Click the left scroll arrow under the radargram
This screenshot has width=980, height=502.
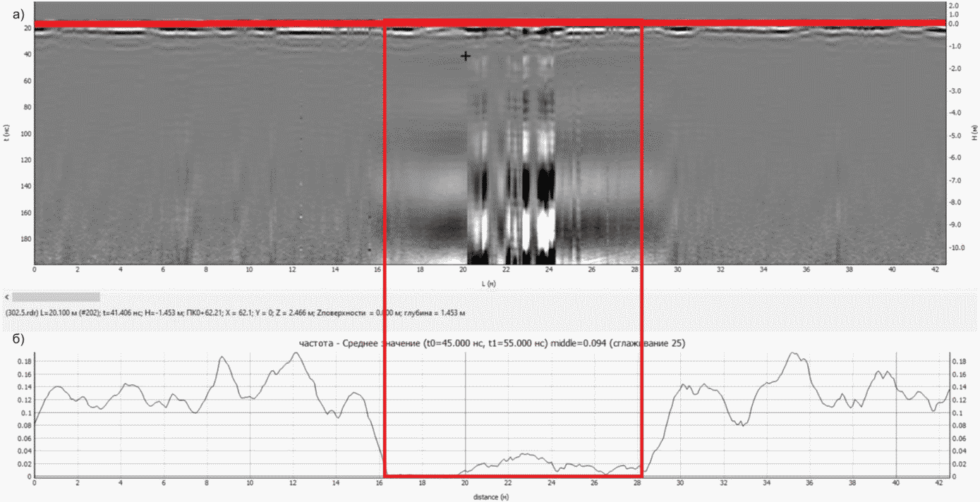click(7, 297)
